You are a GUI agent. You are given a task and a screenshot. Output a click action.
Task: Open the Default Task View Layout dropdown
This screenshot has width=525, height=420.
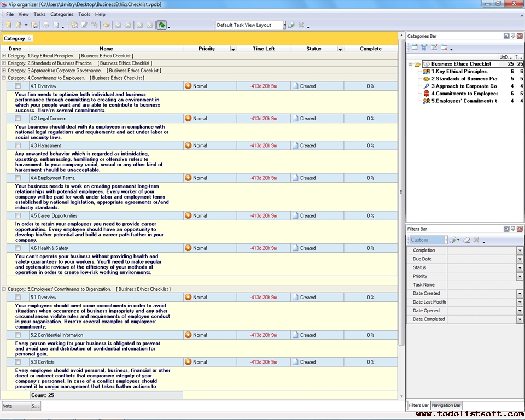pyautogui.click(x=284, y=25)
